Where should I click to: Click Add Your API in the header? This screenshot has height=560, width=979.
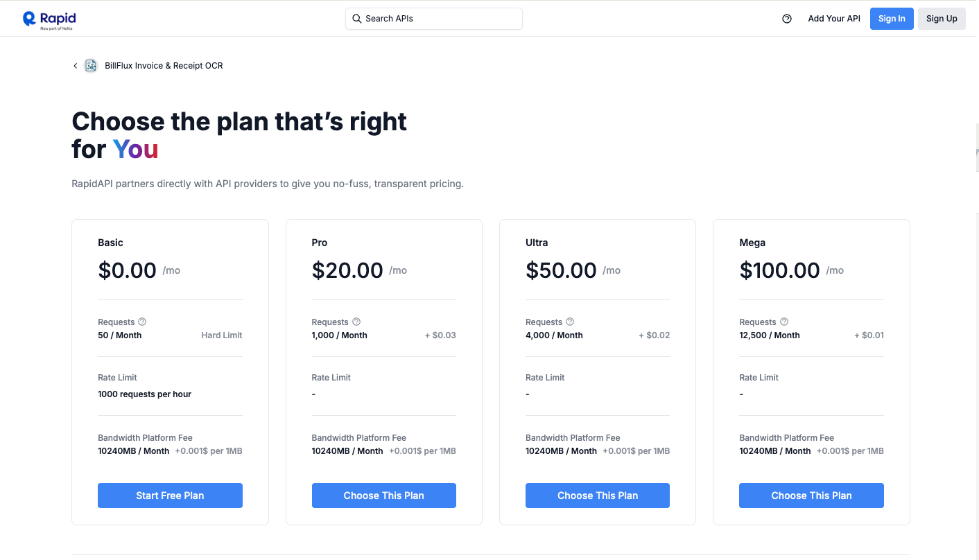pyautogui.click(x=833, y=19)
